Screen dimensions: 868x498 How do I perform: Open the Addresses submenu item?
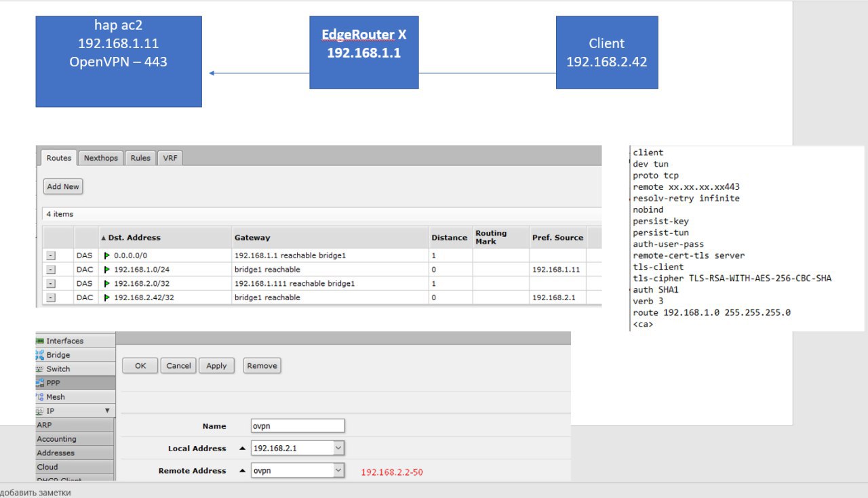click(75, 453)
